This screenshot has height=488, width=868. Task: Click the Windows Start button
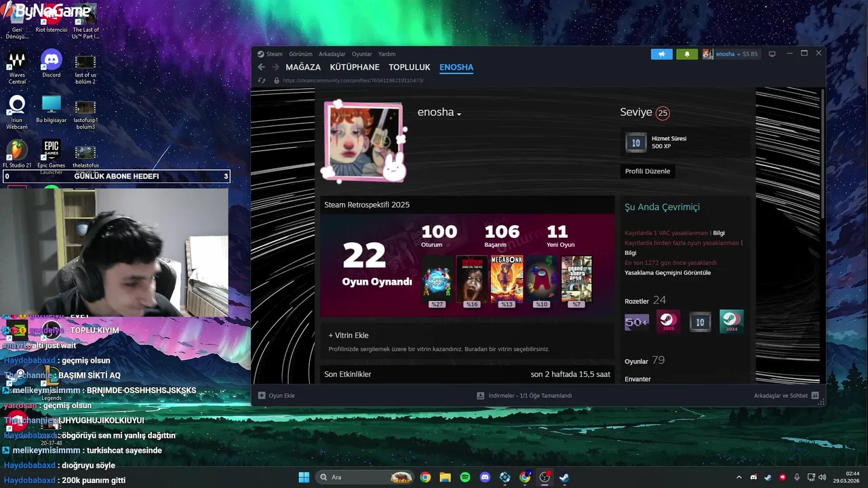pos(304,477)
